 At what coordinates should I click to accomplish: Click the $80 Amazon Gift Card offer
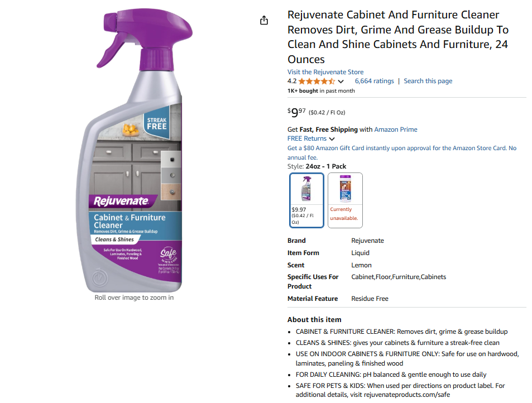pos(402,152)
